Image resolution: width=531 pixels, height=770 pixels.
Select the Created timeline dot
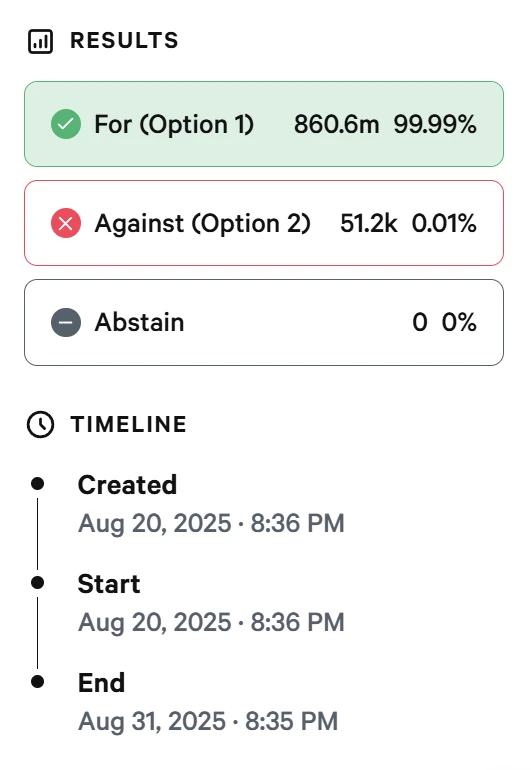[x=37, y=484]
